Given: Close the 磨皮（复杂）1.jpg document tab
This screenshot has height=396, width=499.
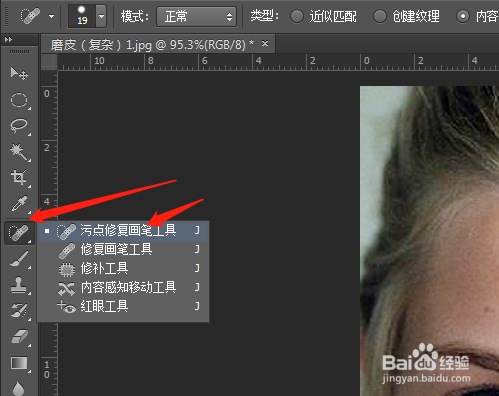Looking at the screenshot, I should 265,43.
